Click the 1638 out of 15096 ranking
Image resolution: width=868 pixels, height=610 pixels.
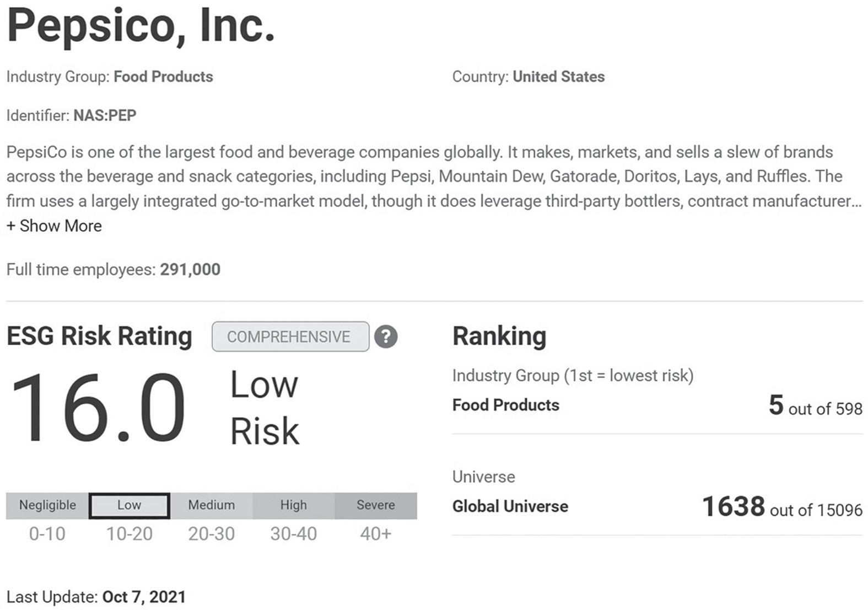782,507
